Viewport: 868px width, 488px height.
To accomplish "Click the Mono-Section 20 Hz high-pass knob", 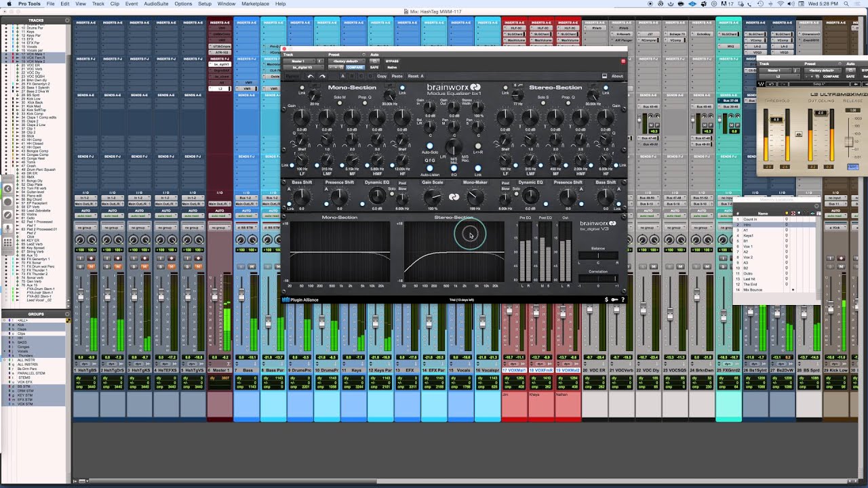I will pos(315,96).
